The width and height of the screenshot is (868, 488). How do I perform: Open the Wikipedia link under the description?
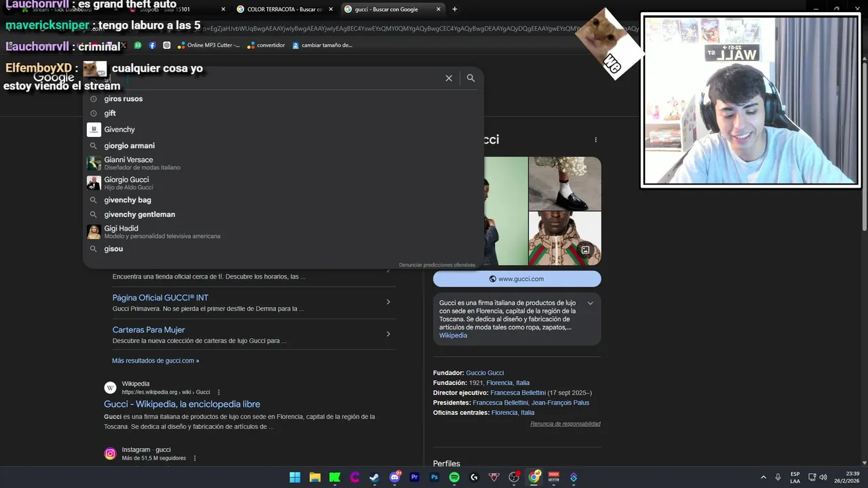(x=453, y=335)
